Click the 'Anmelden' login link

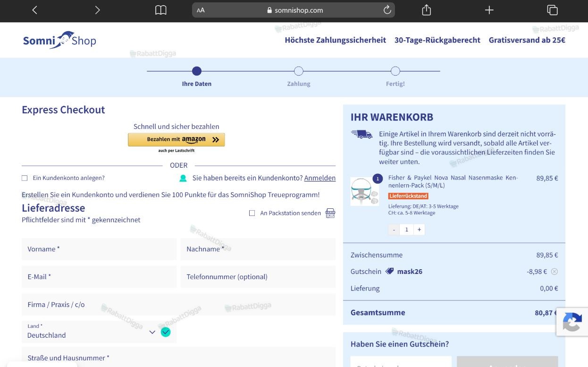320,178
